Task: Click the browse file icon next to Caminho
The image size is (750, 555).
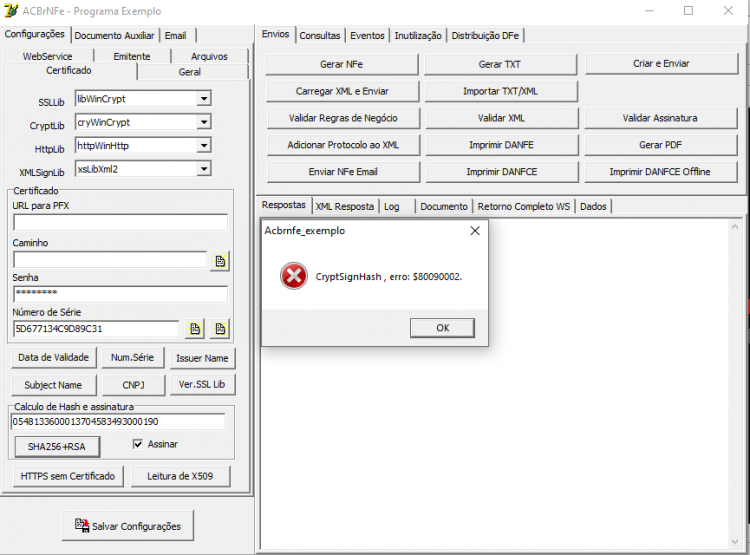Action: 220,261
